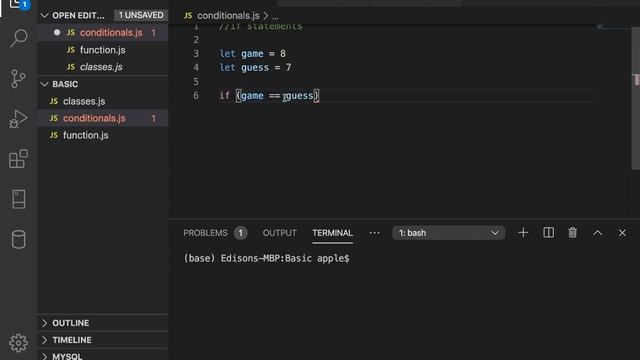
Task: Collapse the Open Editors section
Action: 44,16
